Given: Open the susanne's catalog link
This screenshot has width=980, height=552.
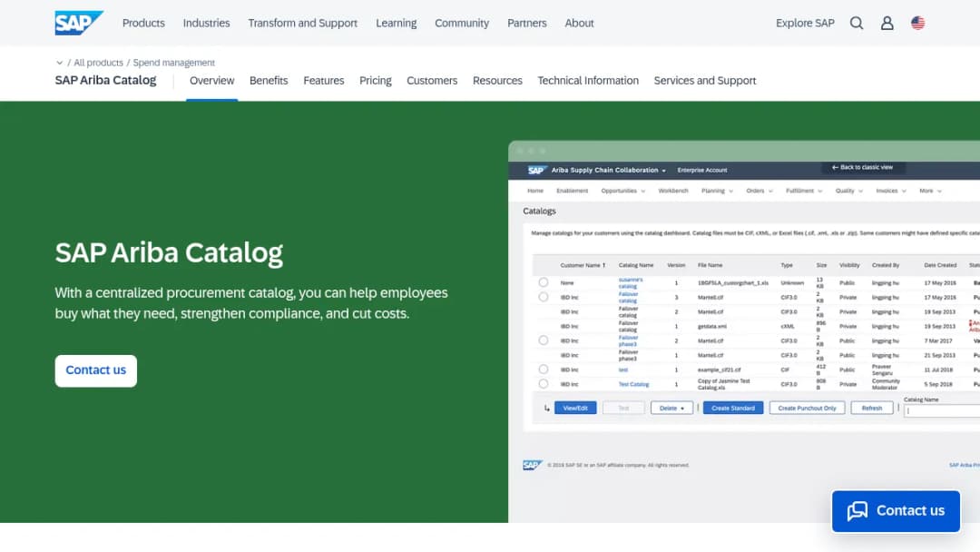Looking at the screenshot, I should [x=630, y=282].
